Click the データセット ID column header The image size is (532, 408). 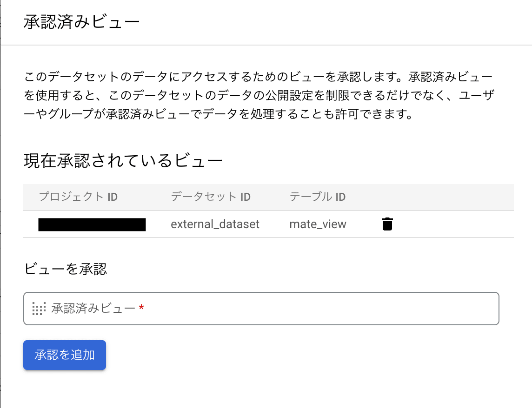click(210, 197)
